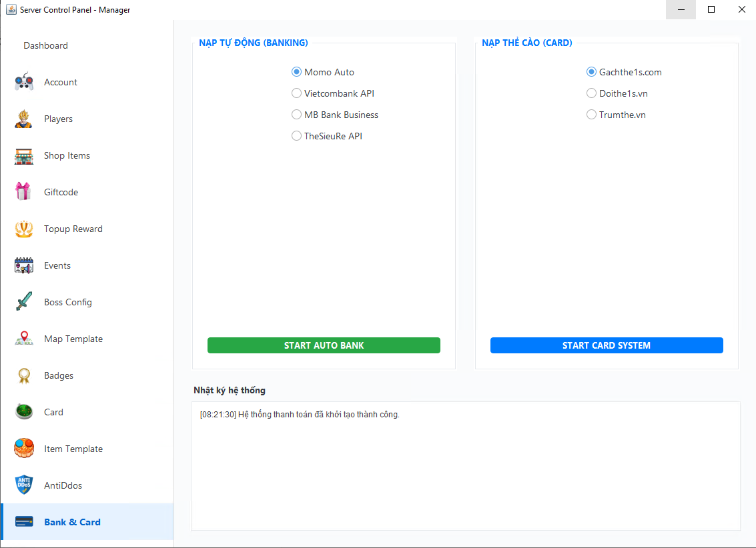Open the Dashboard menu item
The height and width of the screenshot is (548, 756).
(x=46, y=45)
